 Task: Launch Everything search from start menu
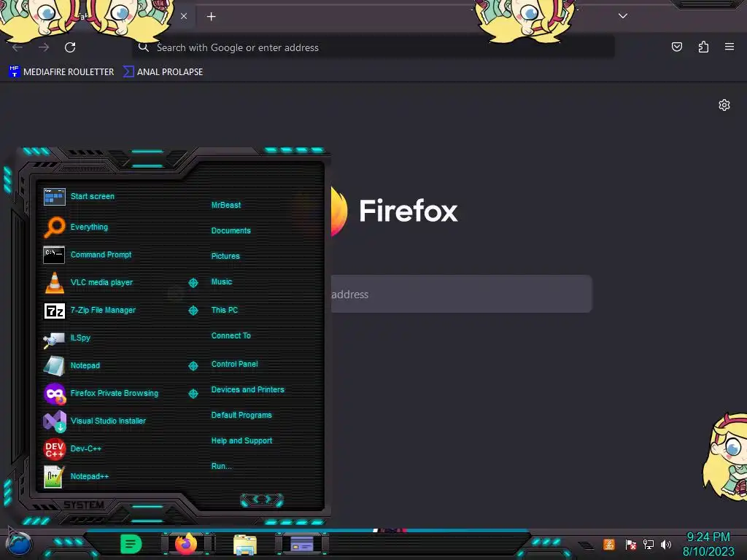pos(54,227)
